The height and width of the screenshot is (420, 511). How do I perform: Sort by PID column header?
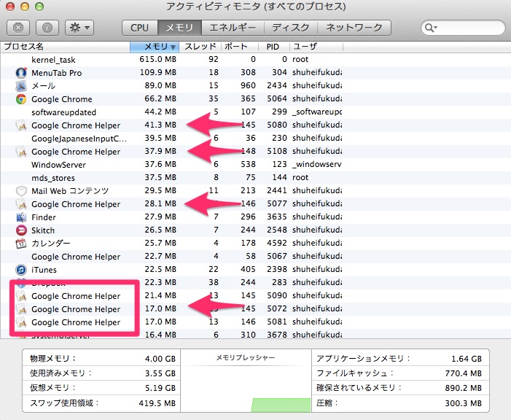click(274, 47)
